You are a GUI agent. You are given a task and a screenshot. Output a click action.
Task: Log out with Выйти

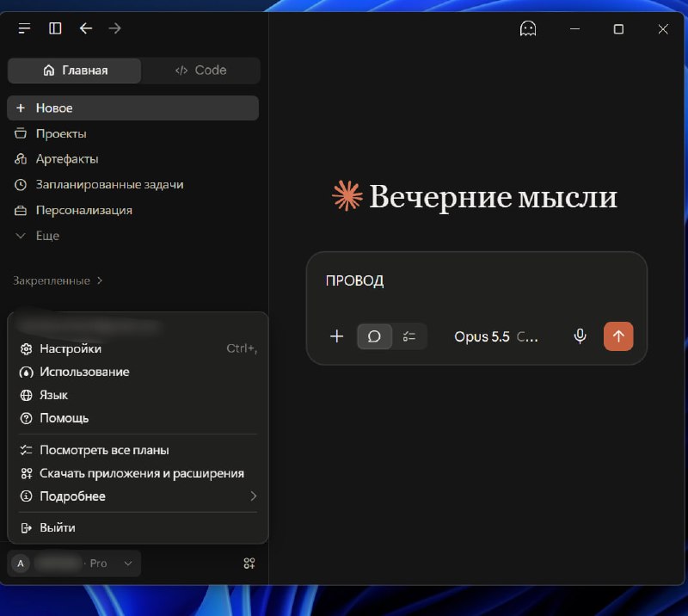point(138,527)
